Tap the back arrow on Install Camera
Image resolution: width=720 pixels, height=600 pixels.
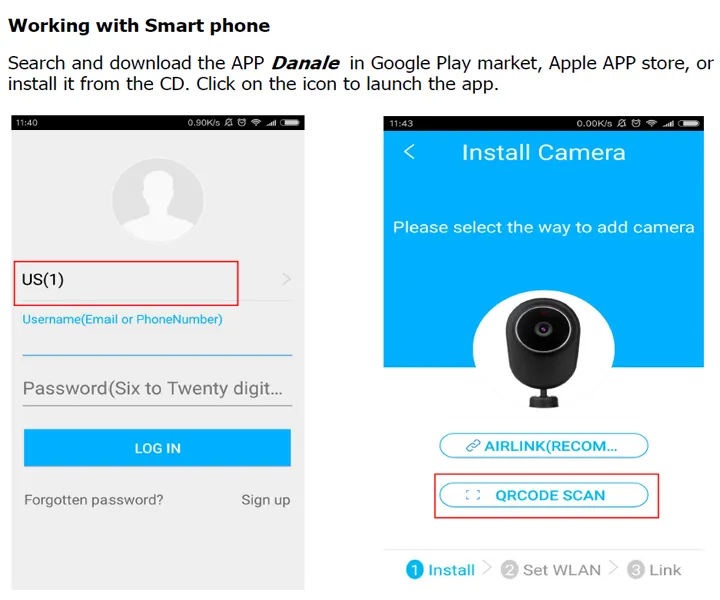[x=409, y=152]
